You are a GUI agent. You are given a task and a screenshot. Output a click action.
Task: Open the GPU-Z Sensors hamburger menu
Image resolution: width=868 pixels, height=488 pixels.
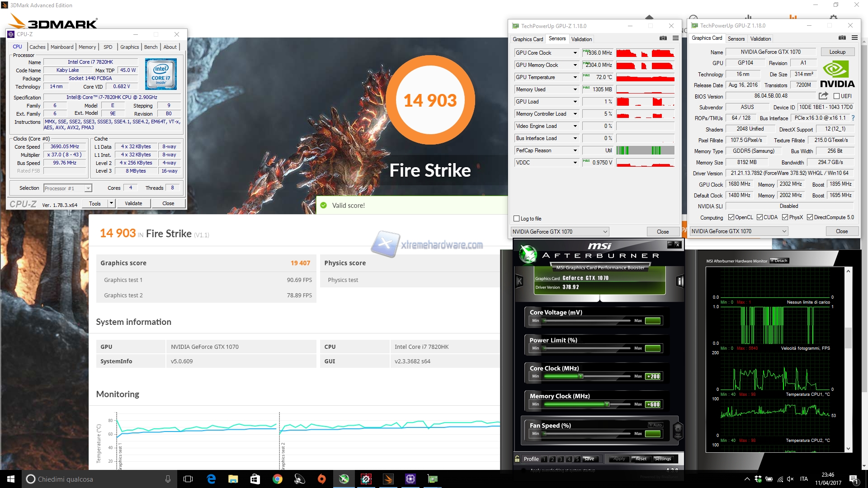[675, 38]
